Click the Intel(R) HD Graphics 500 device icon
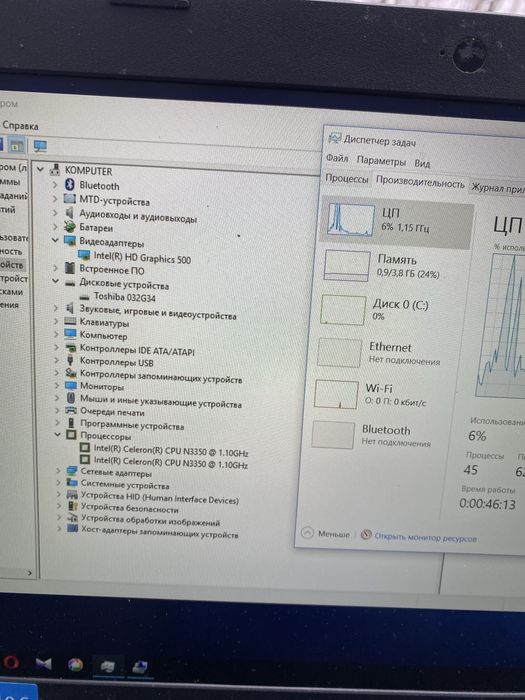This screenshot has width=525, height=700. [x=84, y=255]
